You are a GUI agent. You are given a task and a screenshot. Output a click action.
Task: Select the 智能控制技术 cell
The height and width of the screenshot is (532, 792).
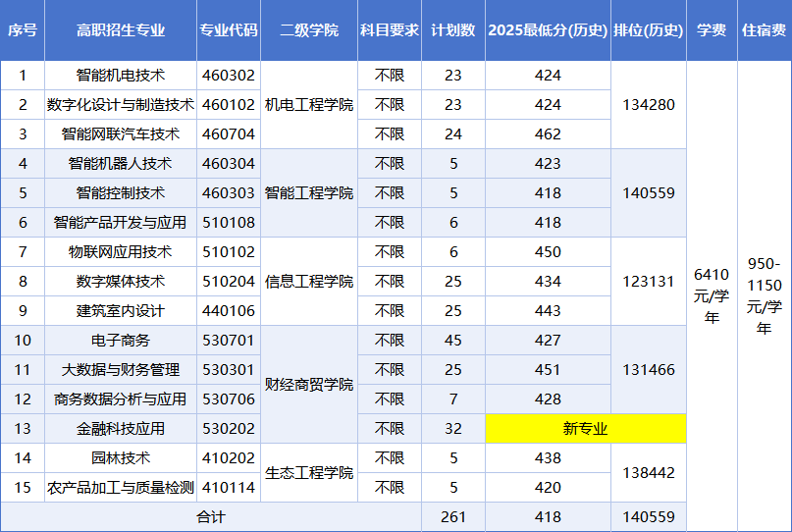[x=121, y=193]
